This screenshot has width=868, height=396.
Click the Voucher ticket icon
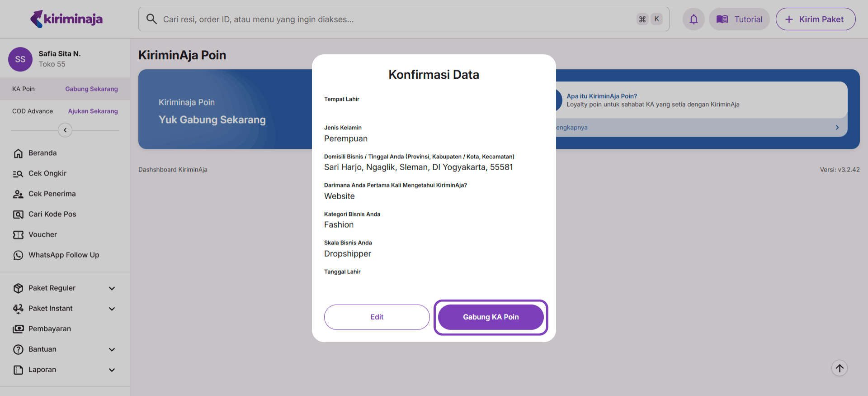click(18, 235)
